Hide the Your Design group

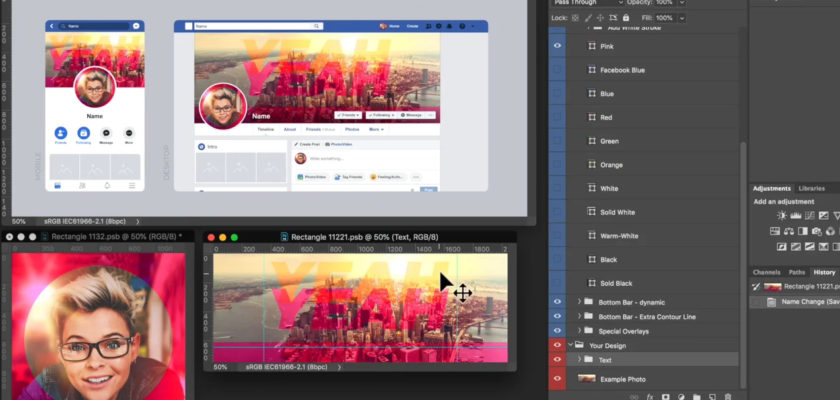tap(557, 345)
